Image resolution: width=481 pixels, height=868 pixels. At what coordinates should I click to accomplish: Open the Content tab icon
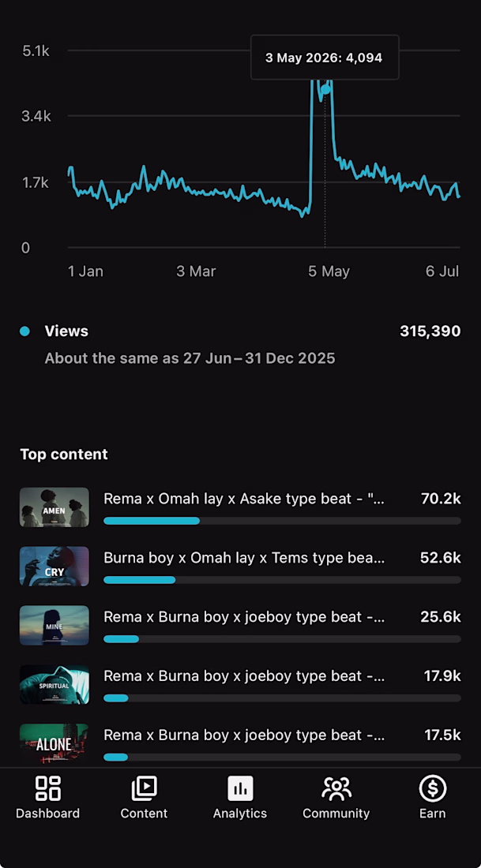(x=144, y=788)
